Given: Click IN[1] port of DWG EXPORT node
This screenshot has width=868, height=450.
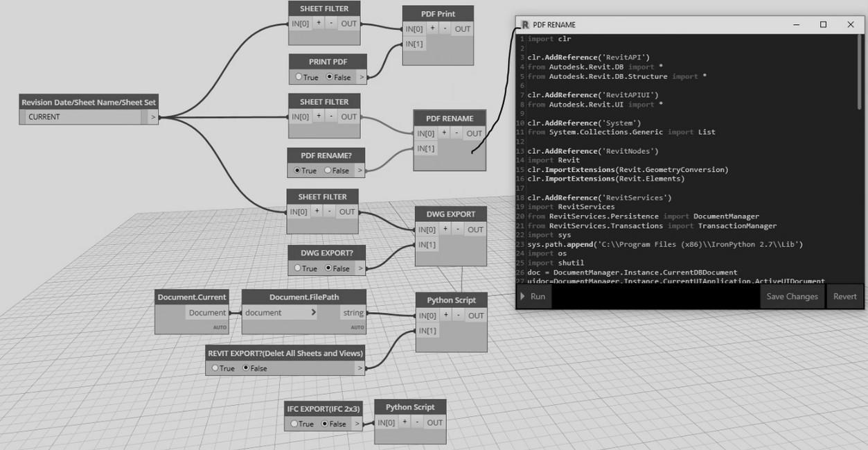Looking at the screenshot, I should 427,245.
